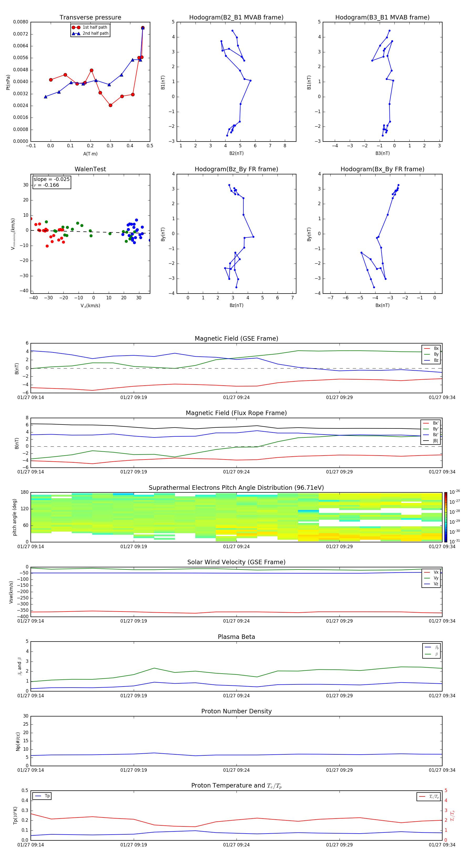Click '01/27 09:24' tick under Proton Temperature panel

[x=236, y=845]
